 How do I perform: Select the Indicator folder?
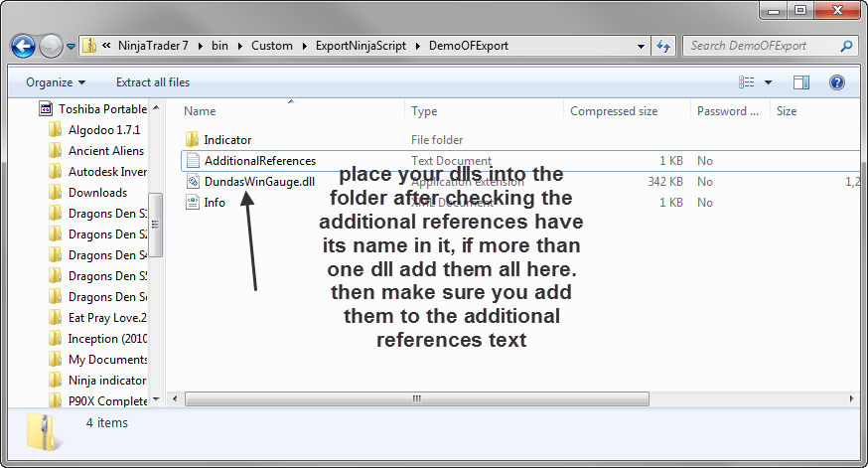click(x=227, y=139)
